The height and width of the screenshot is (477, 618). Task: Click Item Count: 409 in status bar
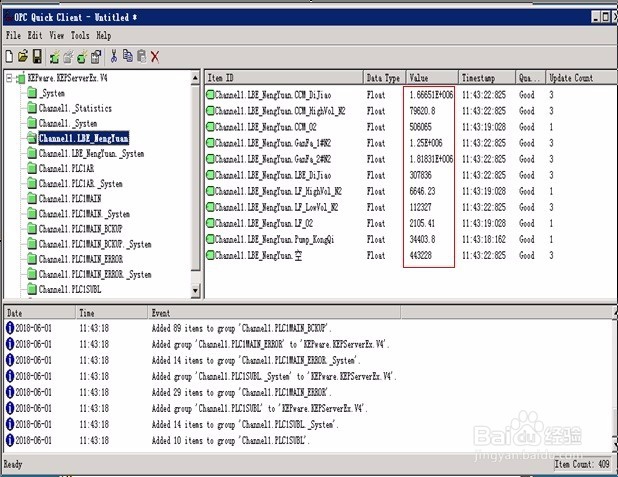(582, 464)
